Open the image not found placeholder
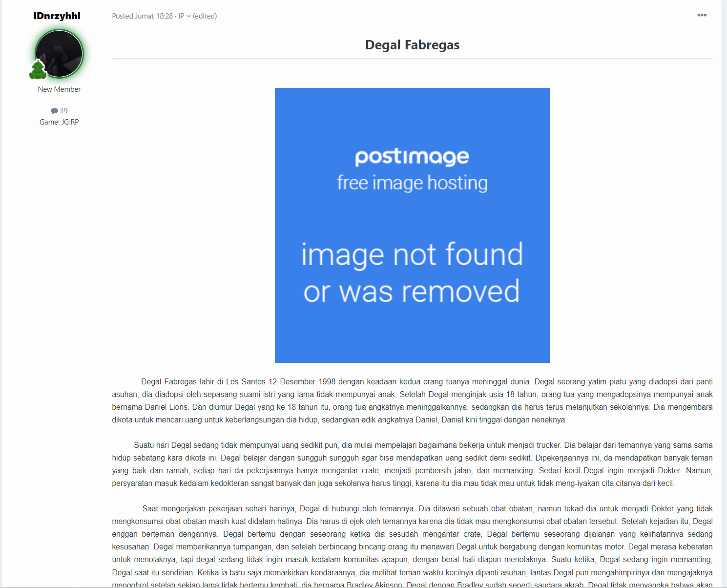The image size is (727, 588). point(412,225)
